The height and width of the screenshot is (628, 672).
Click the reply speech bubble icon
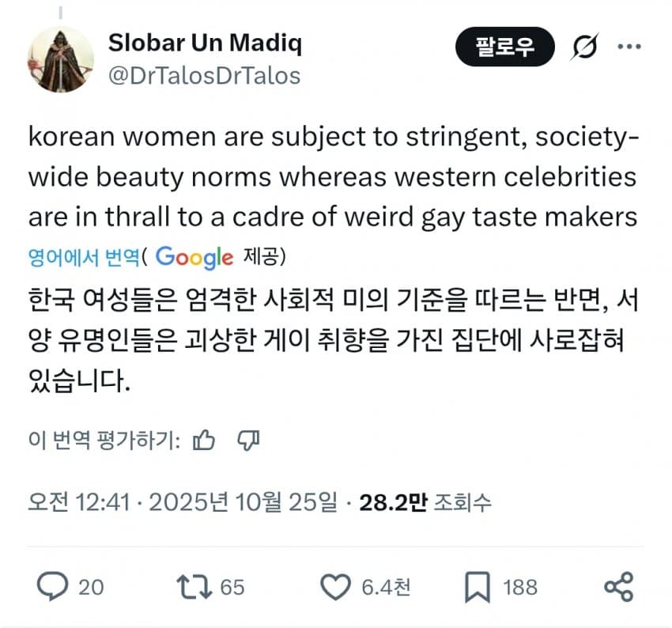click(54, 587)
